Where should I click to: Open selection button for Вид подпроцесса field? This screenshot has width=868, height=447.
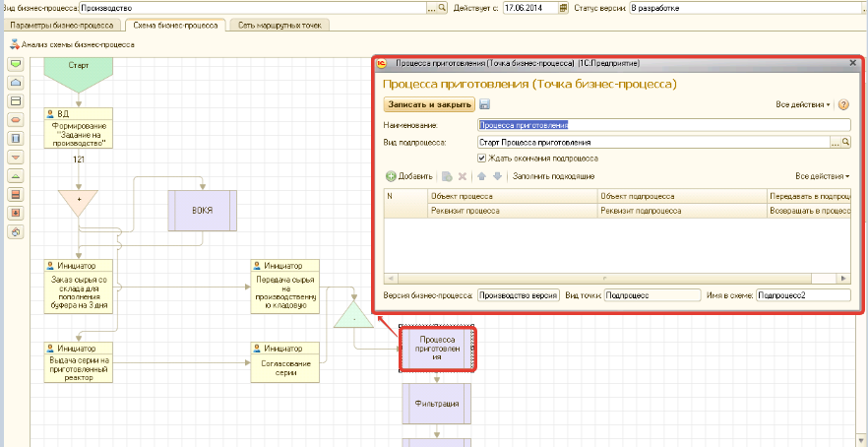pyautogui.click(x=835, y=143)
